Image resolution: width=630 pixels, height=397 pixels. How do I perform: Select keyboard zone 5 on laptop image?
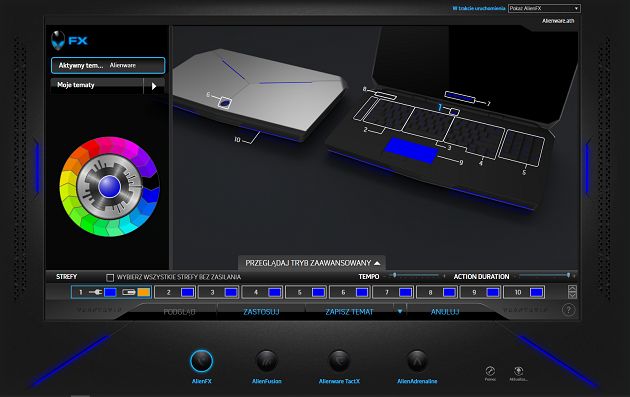[522, 147]
